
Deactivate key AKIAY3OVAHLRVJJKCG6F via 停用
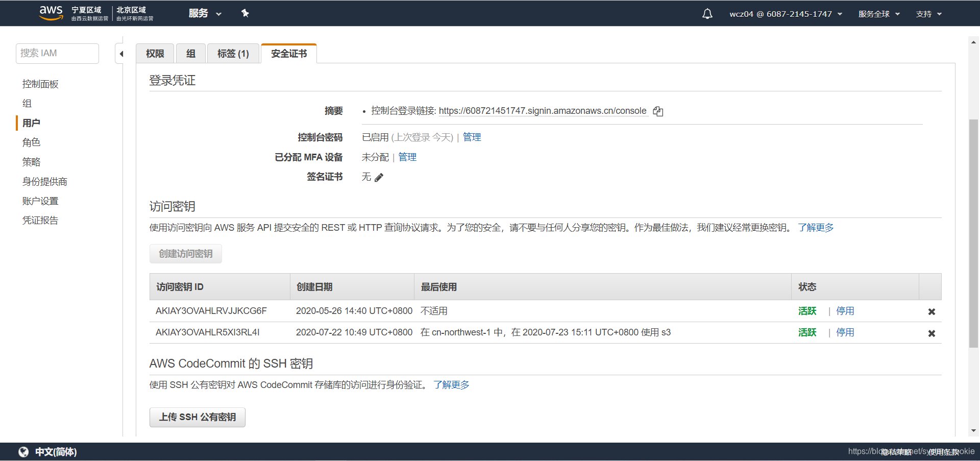point(845,311)
